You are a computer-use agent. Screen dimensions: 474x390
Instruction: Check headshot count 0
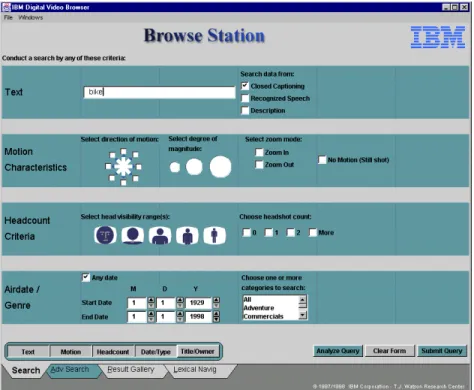click(x=246, y=232)
